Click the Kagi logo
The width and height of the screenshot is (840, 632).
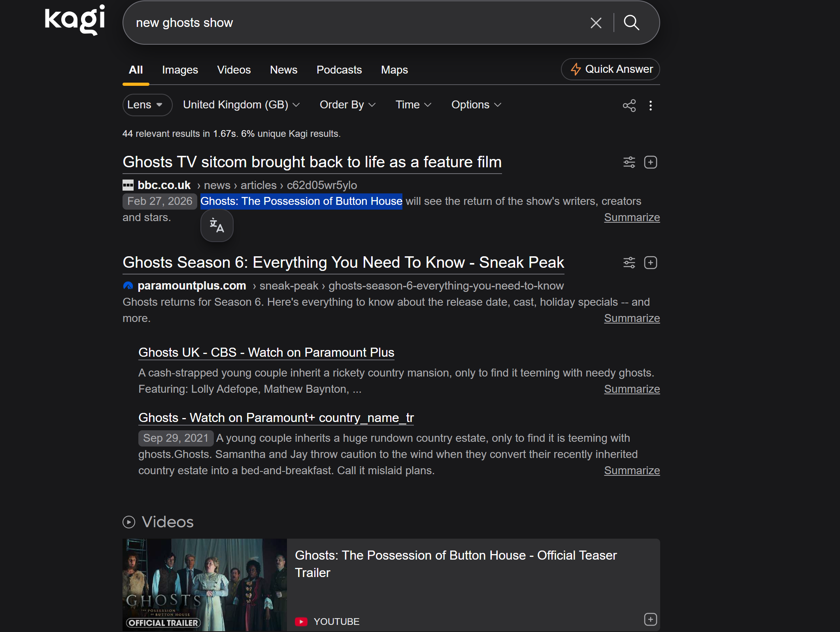pos(75,20)
